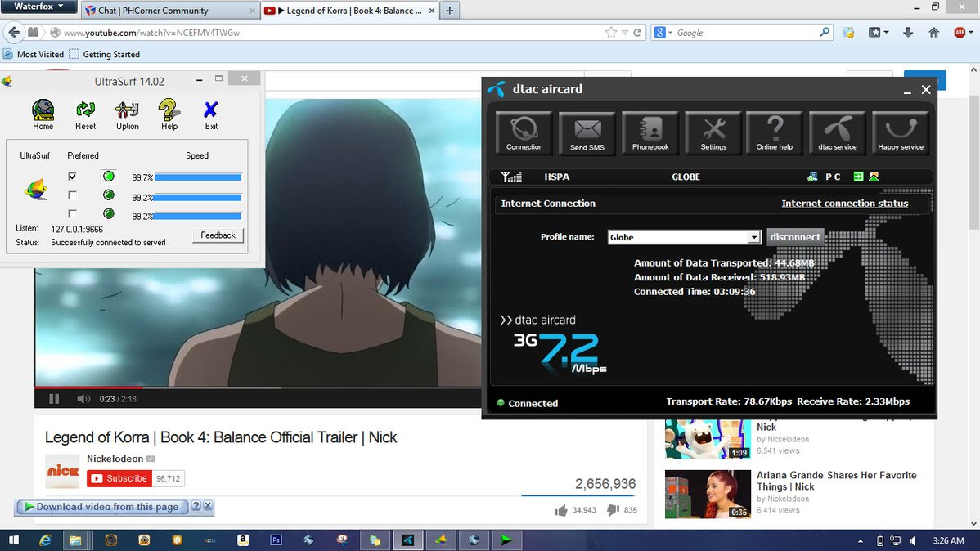
Task: Click the YouTube dislike thumbs-down icon
Action: (x=613, y=510)
